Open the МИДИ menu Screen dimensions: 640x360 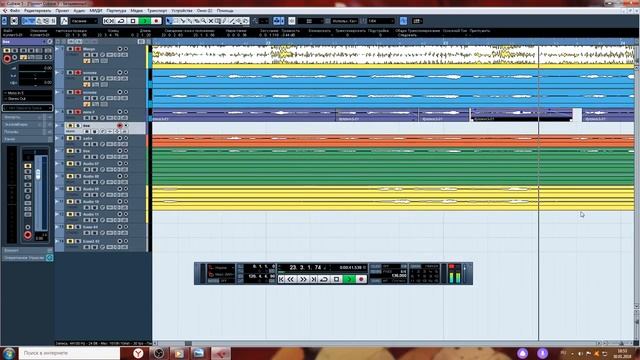click(x=96, y=11)
